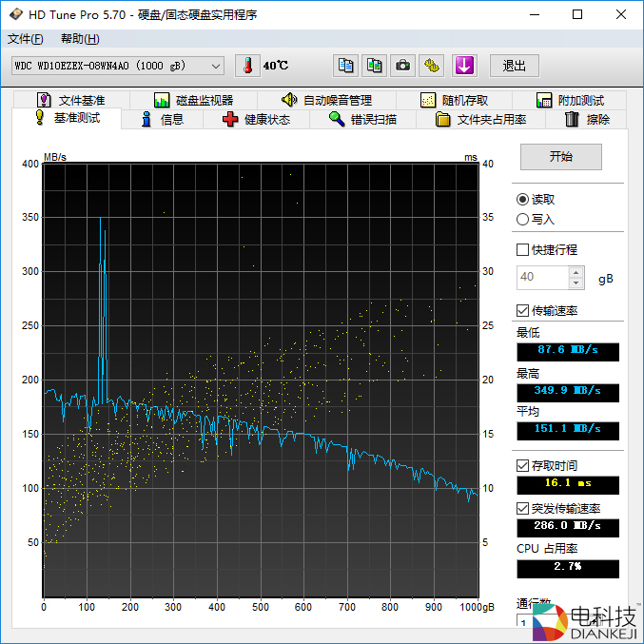
Task: Enable the 快捷行程 checkbox
Action: click(522, 250)
